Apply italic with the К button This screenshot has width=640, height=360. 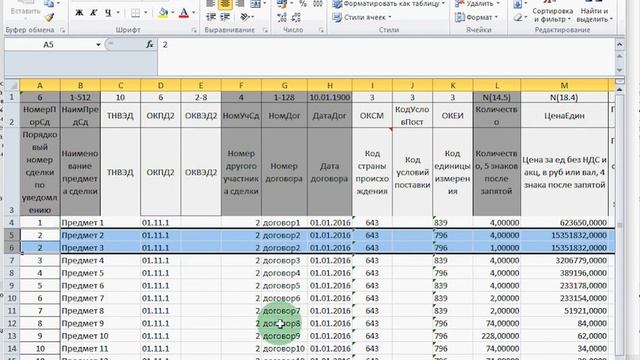tap(93, 13)
